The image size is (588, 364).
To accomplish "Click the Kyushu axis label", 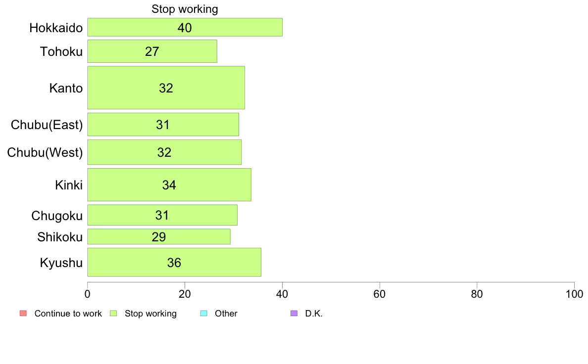I will 61,263.
